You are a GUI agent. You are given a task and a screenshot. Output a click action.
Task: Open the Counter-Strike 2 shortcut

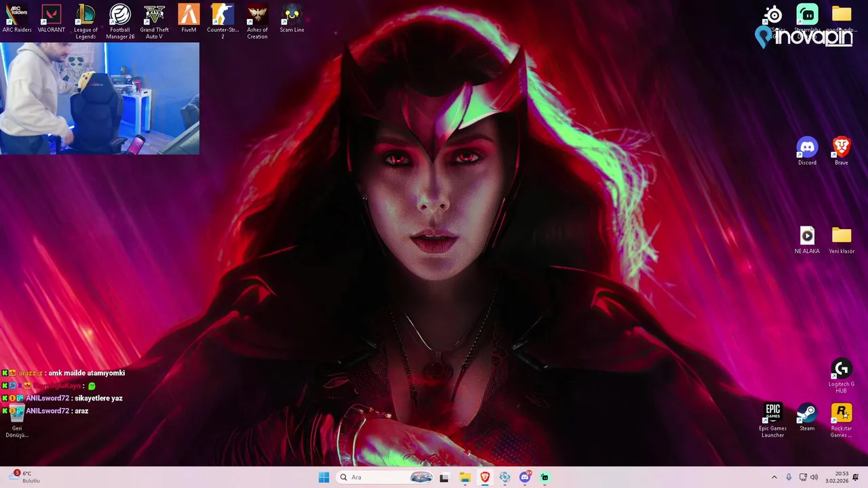pos(222,22)
